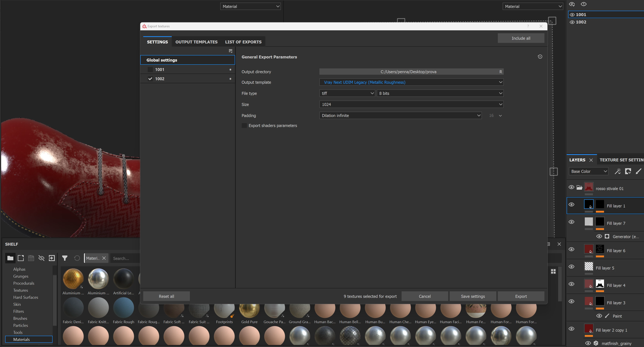The image size is (644, 347).
Task: Click the shelf import resources icon
Action: pyautogui.click(x=52, y=258)
